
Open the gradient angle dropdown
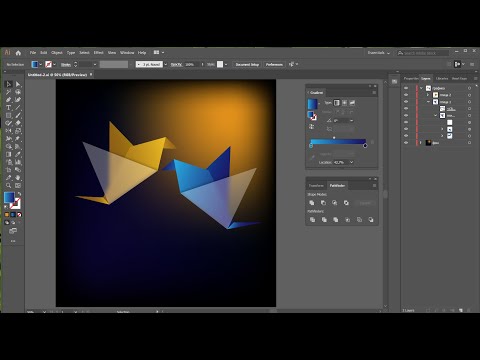(351, 120)
